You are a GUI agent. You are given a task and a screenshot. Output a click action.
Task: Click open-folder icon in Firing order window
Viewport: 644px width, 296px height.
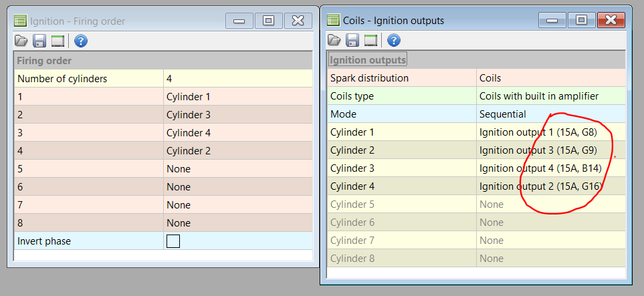pyautogui.click(x=21, y=41)
